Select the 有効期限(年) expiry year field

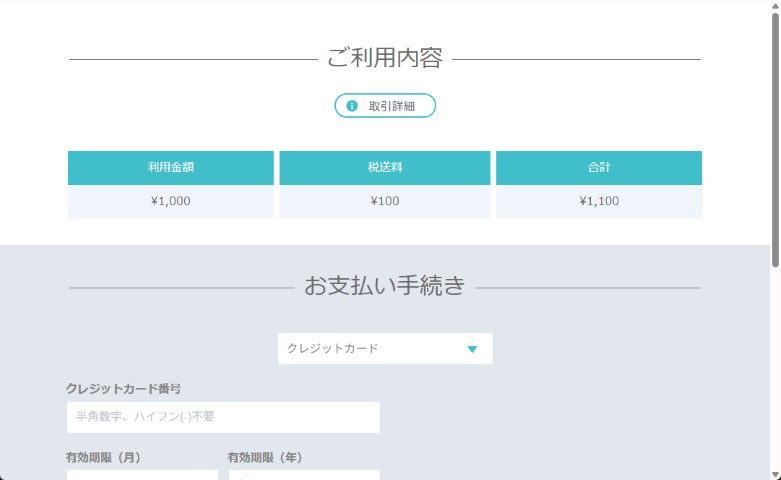click(304, 475)
